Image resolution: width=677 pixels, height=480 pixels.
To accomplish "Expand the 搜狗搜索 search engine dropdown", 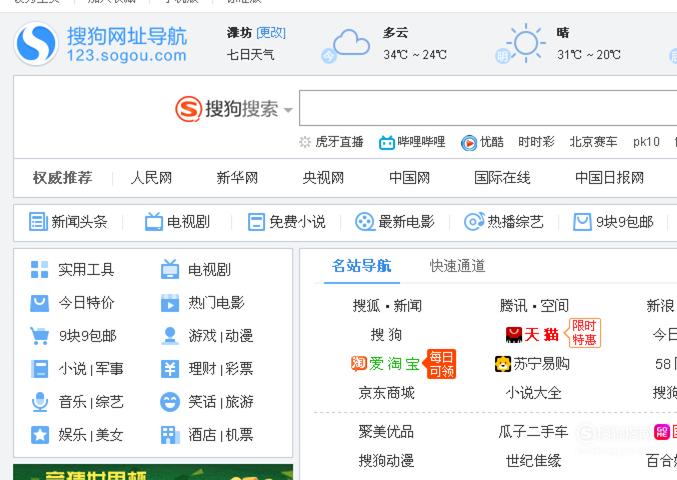I will [x=288, y=110].
